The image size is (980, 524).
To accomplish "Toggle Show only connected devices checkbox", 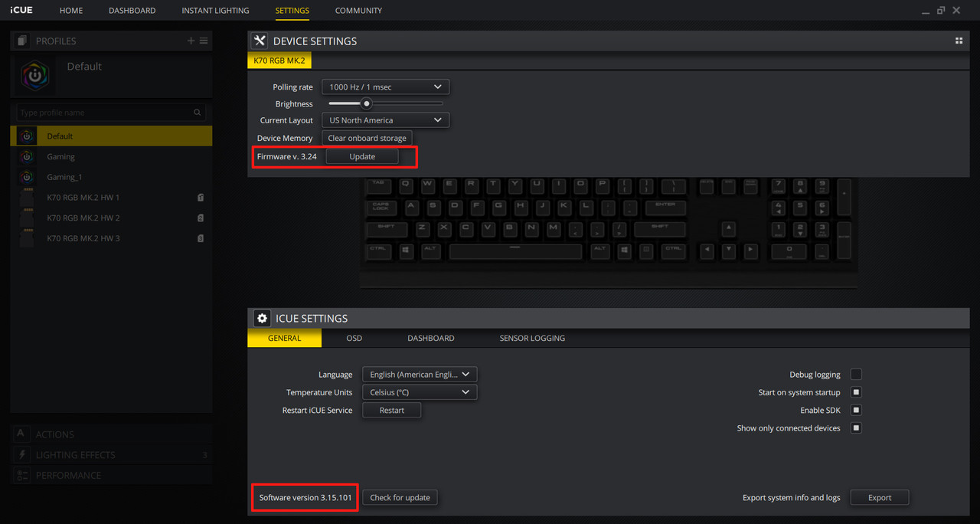I will (856, 428).
